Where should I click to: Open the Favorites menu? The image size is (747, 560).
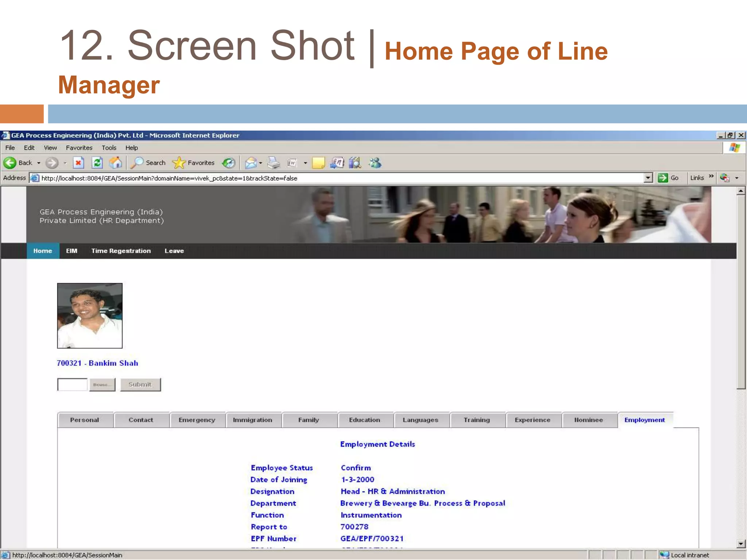[x=79, y=148]
